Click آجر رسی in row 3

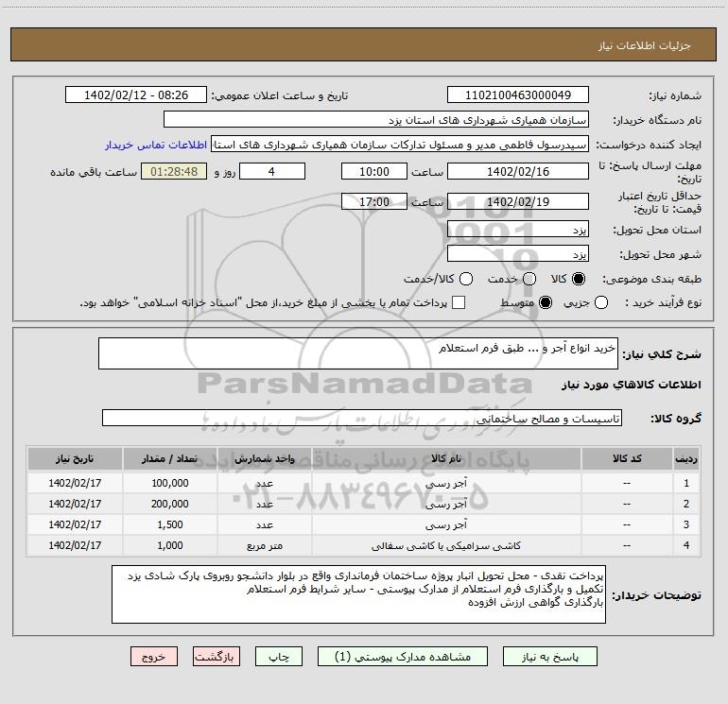point(446,525)
